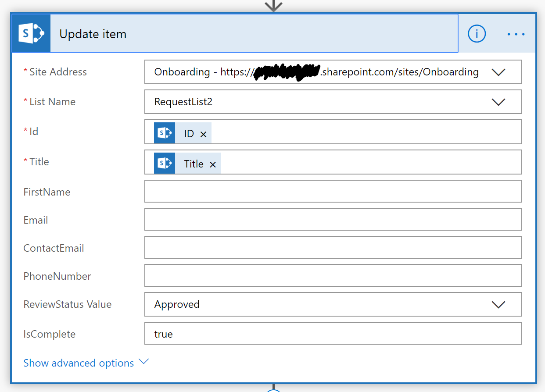Viewport: 545px width, 392px height.
Task: Click the IsComplete field containing true
Action: tap(333, 333)
